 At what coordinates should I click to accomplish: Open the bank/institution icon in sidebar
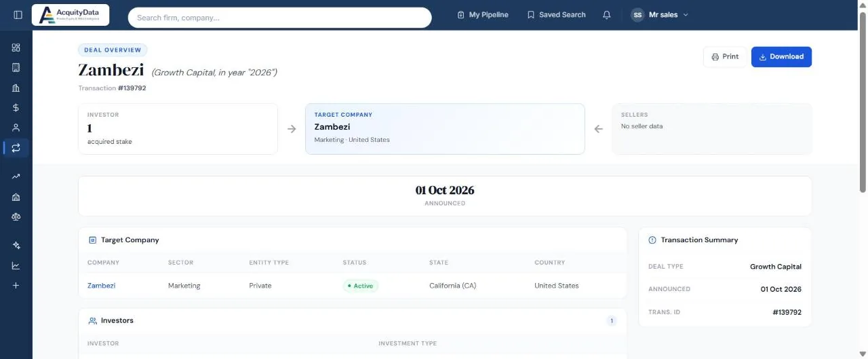click(16, 197)
